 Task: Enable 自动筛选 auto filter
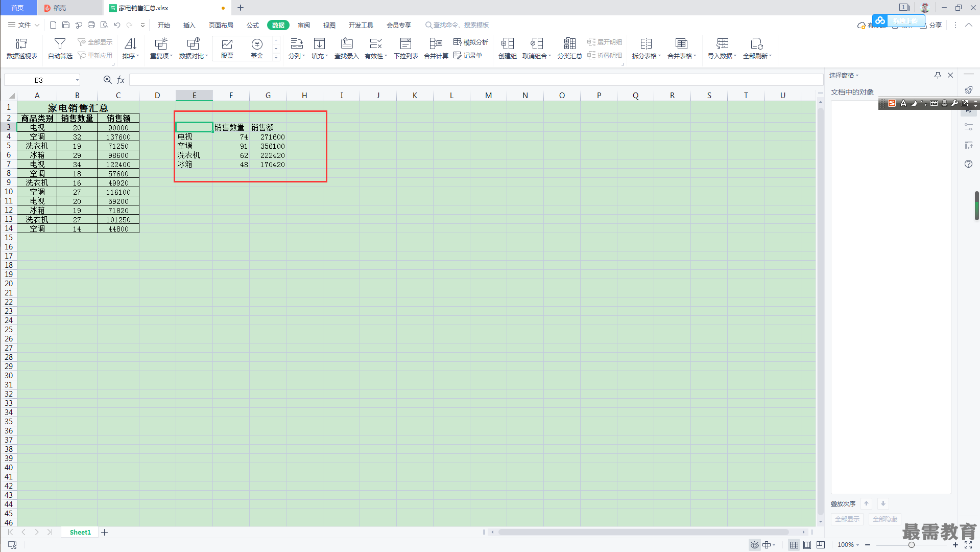click(x=60, y=49)
